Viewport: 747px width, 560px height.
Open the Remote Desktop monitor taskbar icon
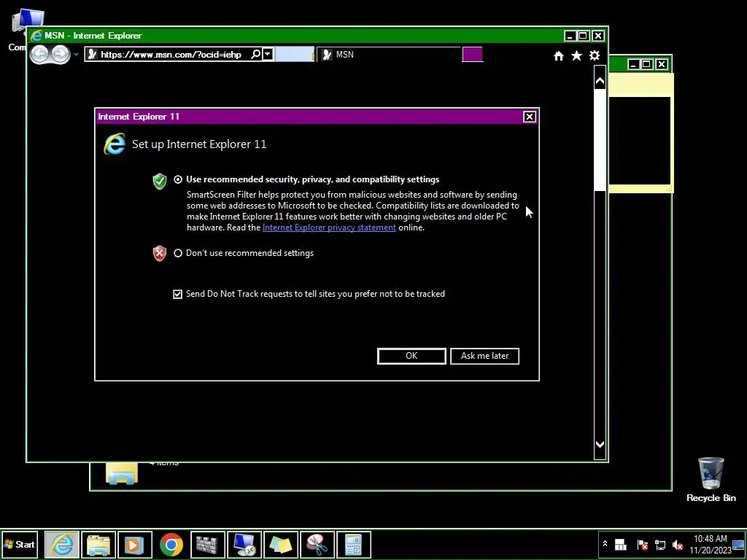244,545
